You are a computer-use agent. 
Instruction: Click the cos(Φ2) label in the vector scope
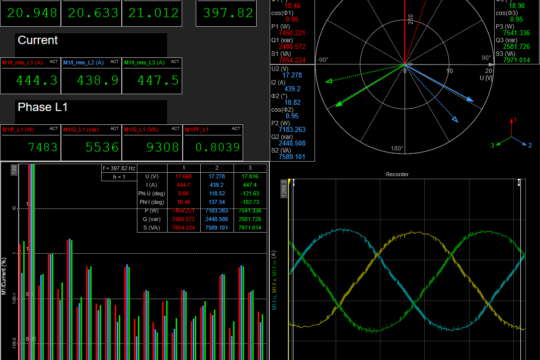click(x=282, y=110)
